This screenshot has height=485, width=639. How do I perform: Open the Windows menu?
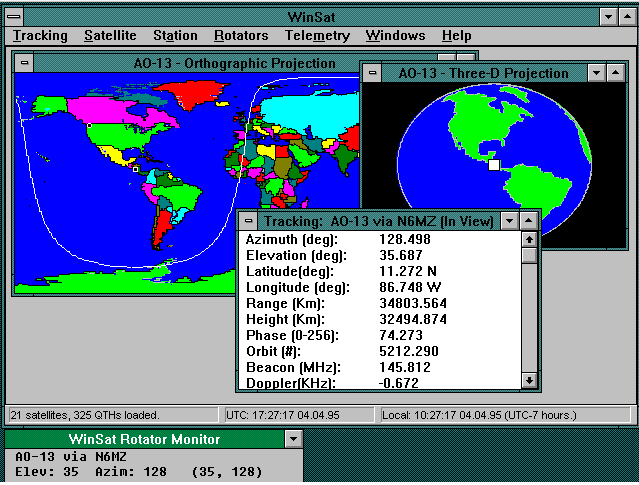click(x=395, y=35)
